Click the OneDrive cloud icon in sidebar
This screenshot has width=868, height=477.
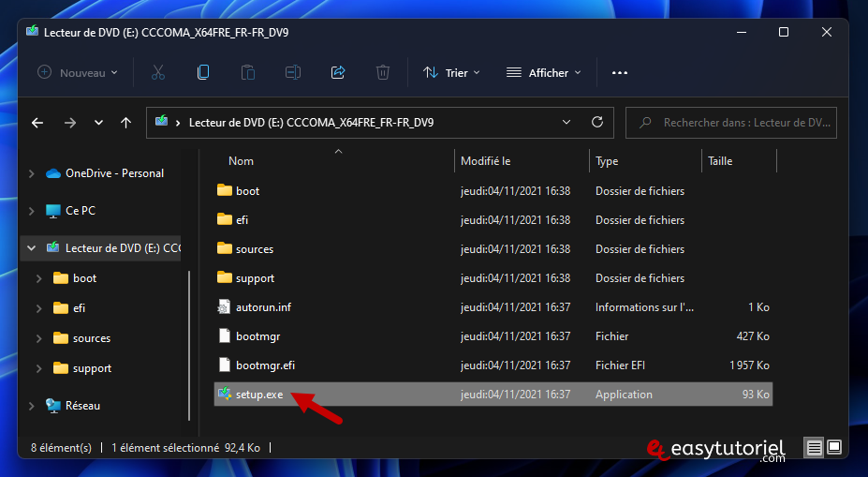[x=53, y=173]
